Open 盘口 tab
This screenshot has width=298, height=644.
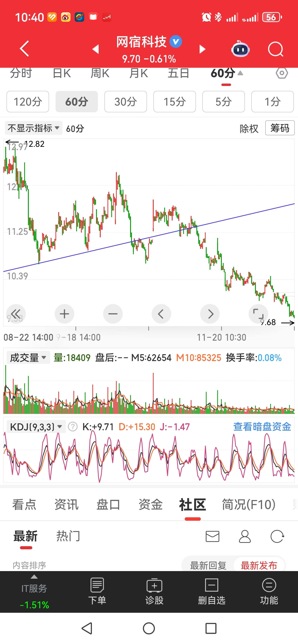coord(108,504)
